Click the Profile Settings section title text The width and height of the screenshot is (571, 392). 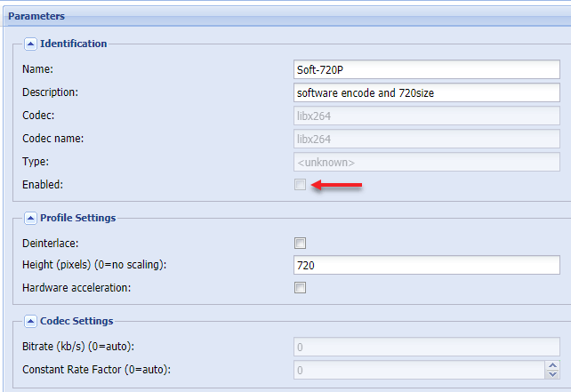77,218
